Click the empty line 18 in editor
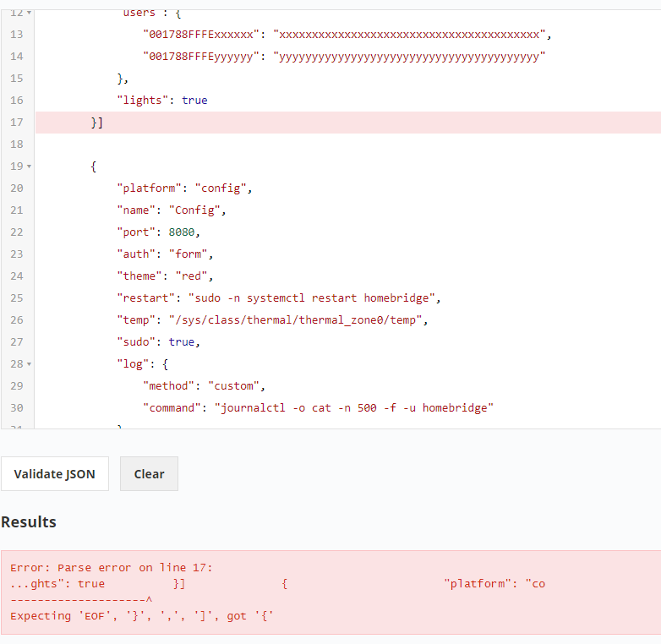 (338, 145)
